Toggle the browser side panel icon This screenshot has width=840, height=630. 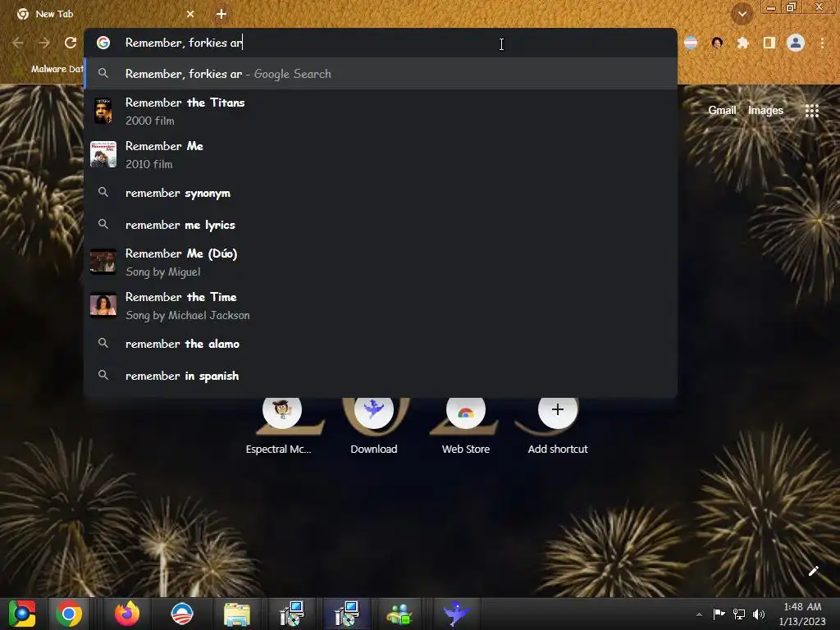(x=769, y=43)
